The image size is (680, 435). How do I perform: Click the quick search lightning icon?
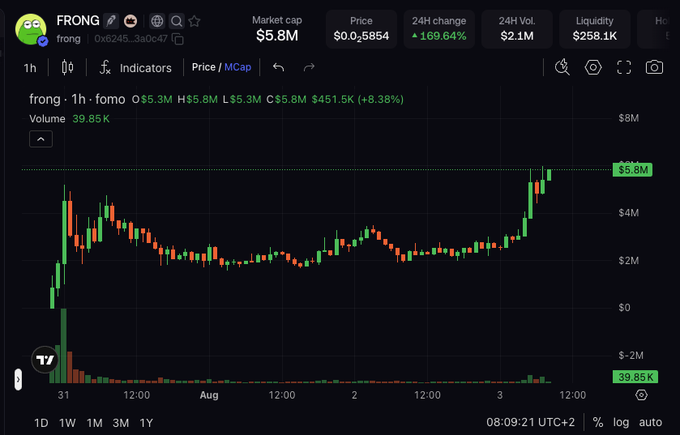(x=562, y=67)
